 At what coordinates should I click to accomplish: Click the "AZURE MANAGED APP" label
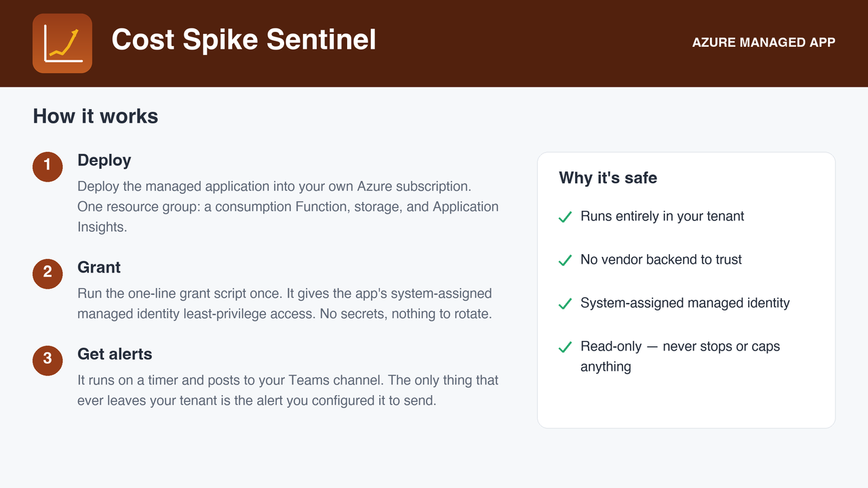tap(764, 43)
